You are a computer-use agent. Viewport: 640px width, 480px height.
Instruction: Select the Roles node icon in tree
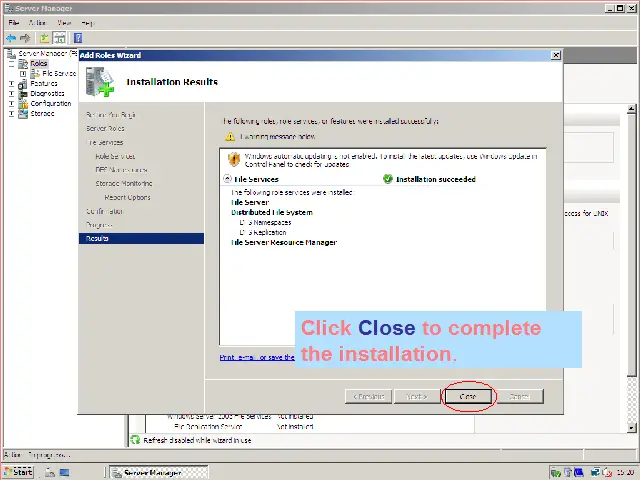point(23,64)
